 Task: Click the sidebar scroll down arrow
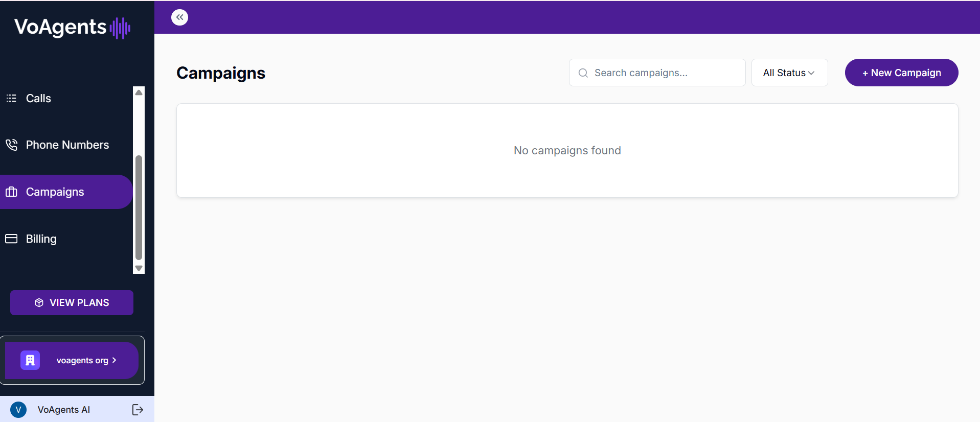click(x=139, y=268)
